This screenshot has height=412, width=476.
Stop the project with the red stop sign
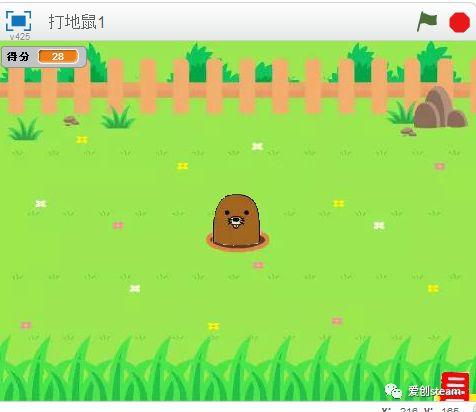click(x=459, y=22)
